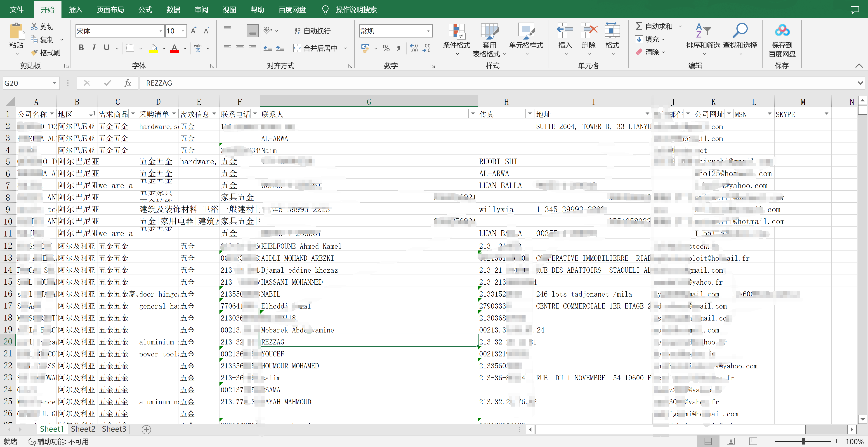Open filter dropdown for 公司名称 column
868x447 pixels.
[52, 114]
